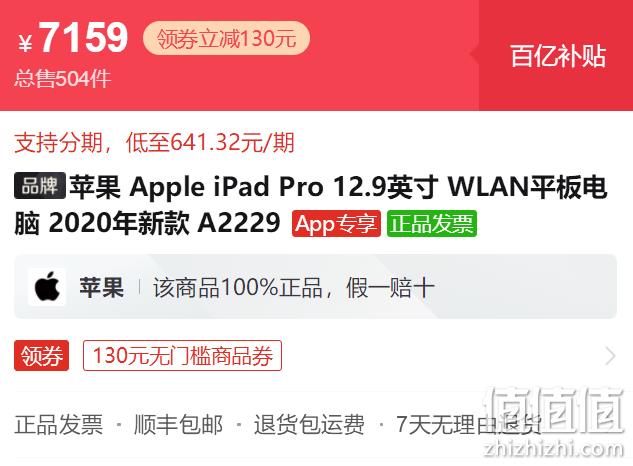Click the 总售504件 sales count

(62, 79)
